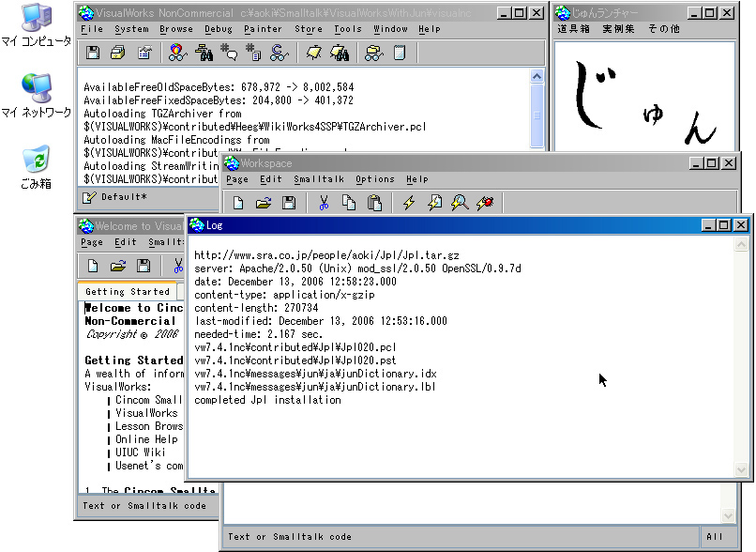Open the 道具箱 menu in Jun launcher

tap(573, 28)
